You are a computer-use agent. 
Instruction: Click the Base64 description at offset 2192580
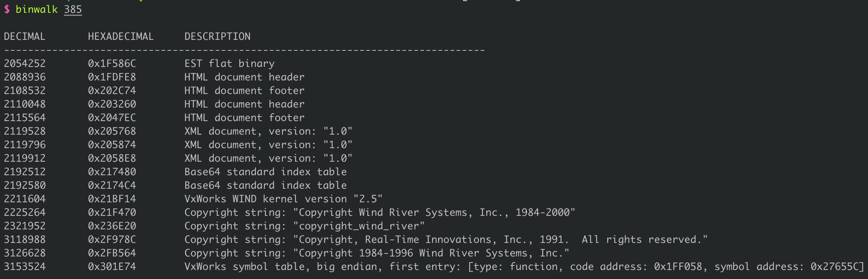pyautogui.click(x=265, y=185)
